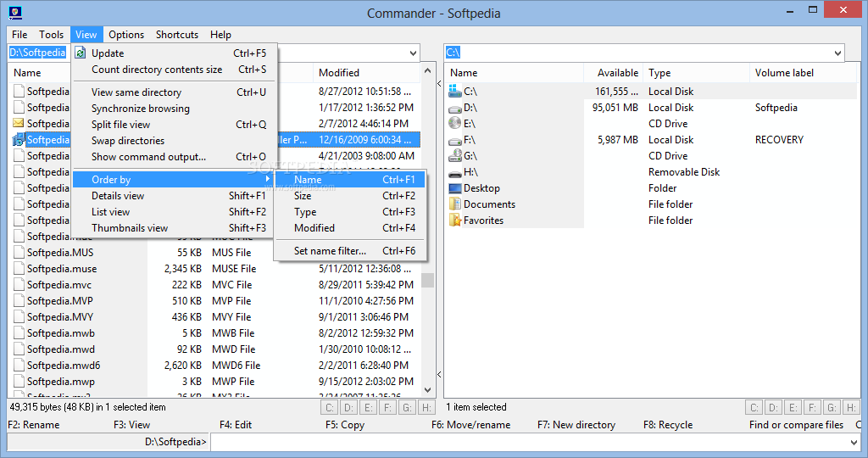The image size is (868, 458).
Task: Open the File menu
Action: pos(19,34)
